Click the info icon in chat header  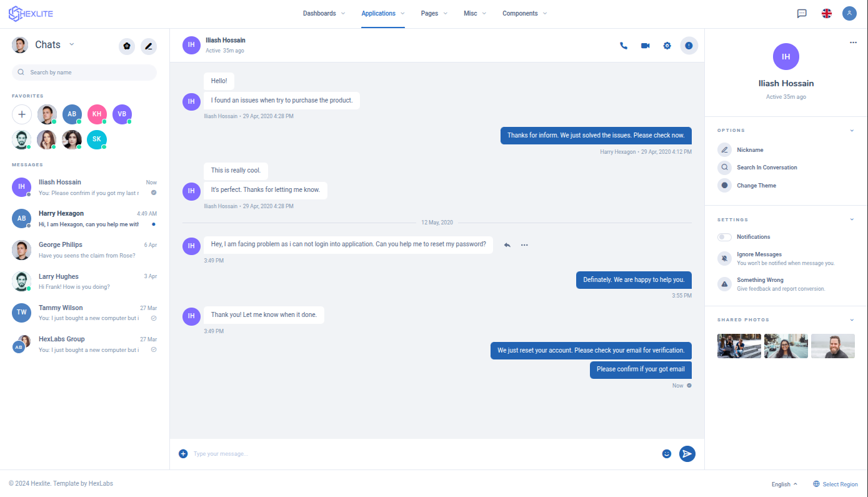(689, 46)
